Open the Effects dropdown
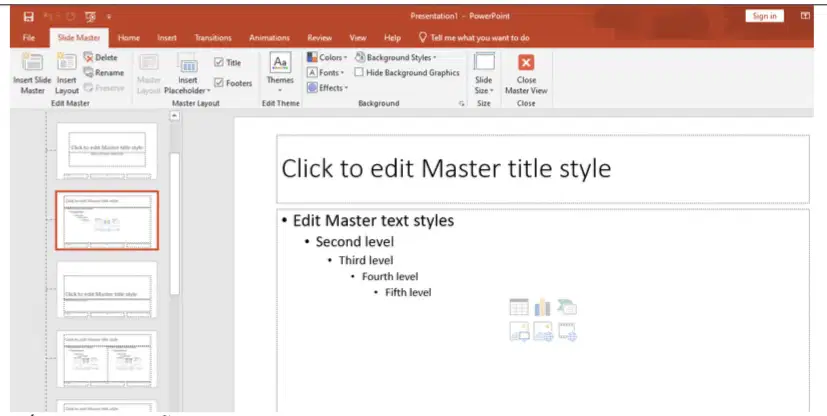This screenshot has width=827, height=416. coord(328,88)
